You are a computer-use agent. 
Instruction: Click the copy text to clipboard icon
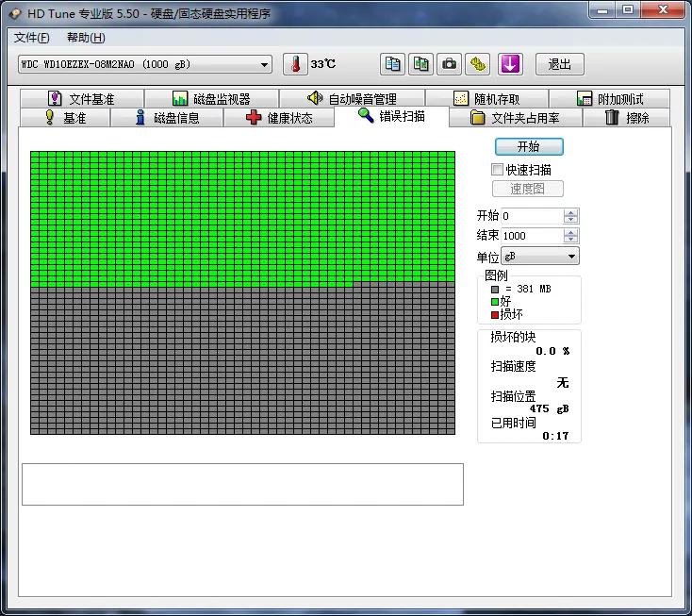click(392, 64)
